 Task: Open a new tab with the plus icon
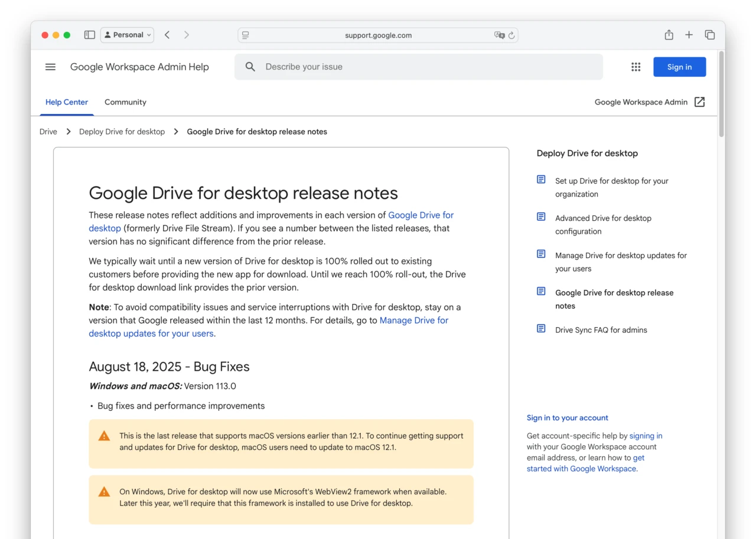(x=689, y=35)
